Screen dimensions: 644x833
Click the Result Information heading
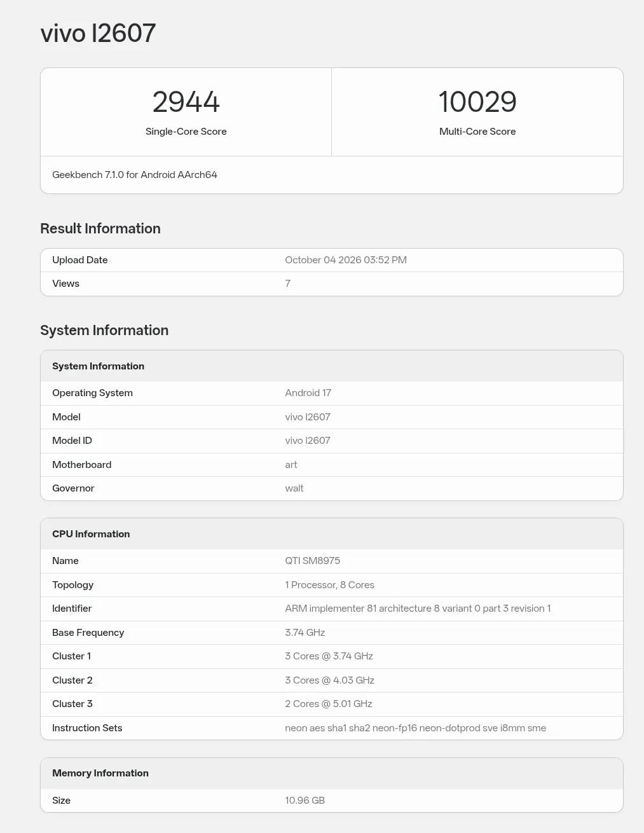coord(100,228)
